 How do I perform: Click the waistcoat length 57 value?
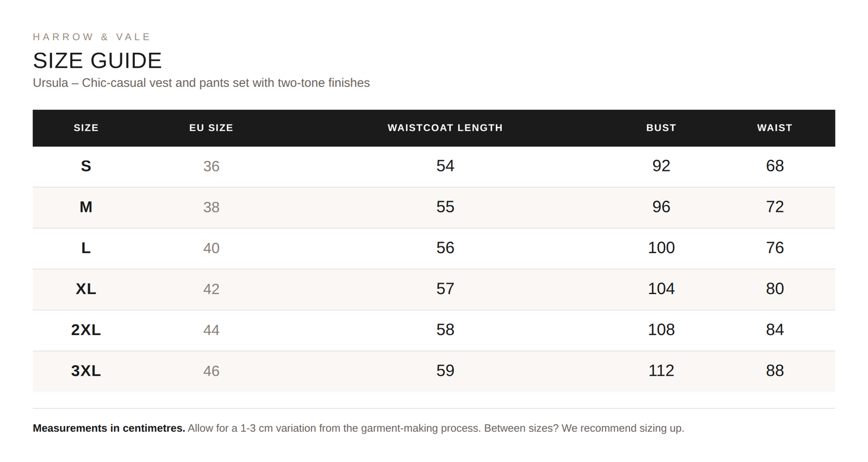pyautogui.click(x=445, y=289)
